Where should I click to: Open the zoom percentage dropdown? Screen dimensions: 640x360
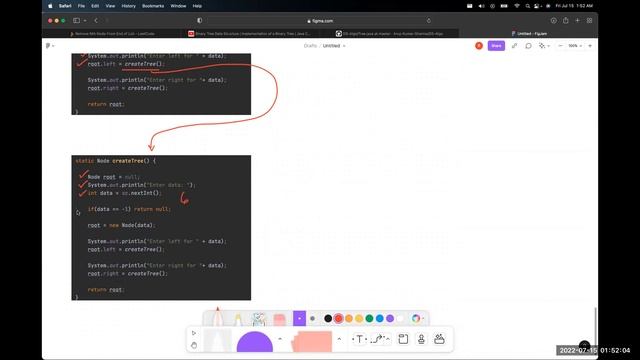tap(575, 46)
